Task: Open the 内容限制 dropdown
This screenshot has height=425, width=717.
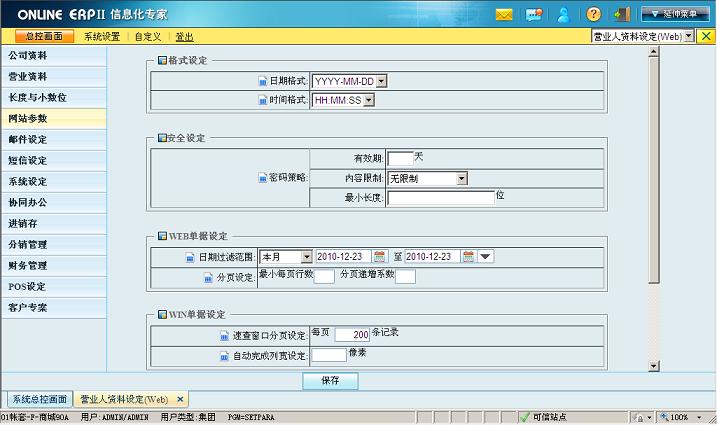Action: [462, 178]
